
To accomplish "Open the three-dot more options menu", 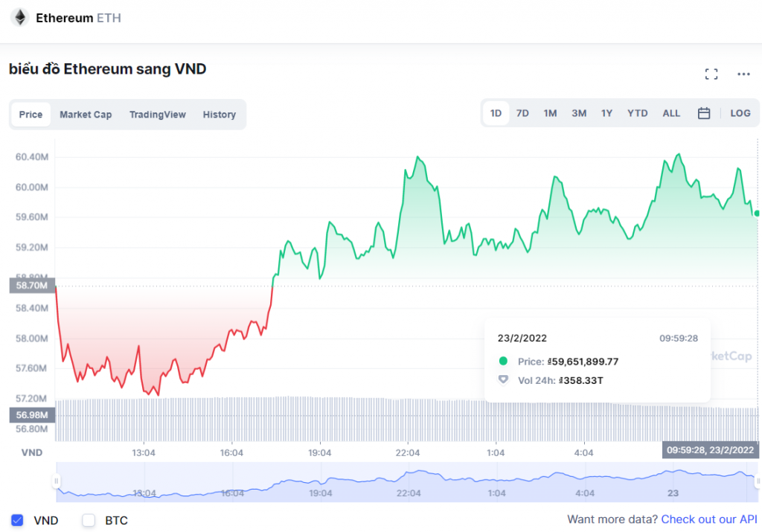I will pyautogui.click(x=743, y=74).
